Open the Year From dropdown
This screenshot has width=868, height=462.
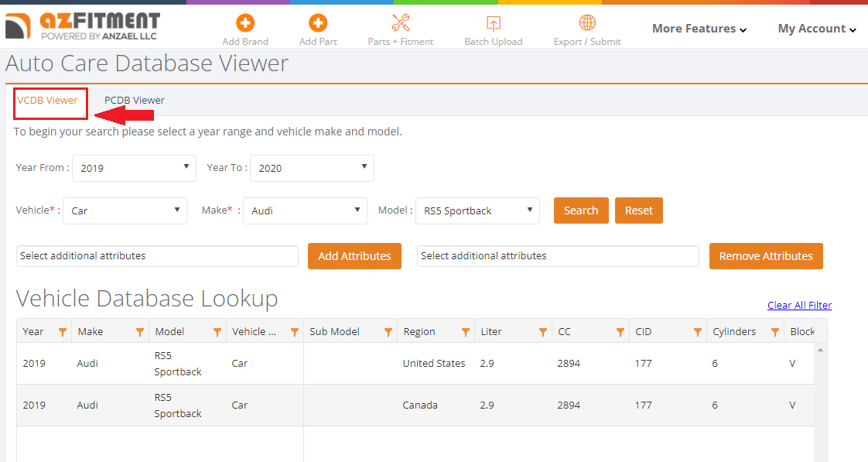pos(134,168)
